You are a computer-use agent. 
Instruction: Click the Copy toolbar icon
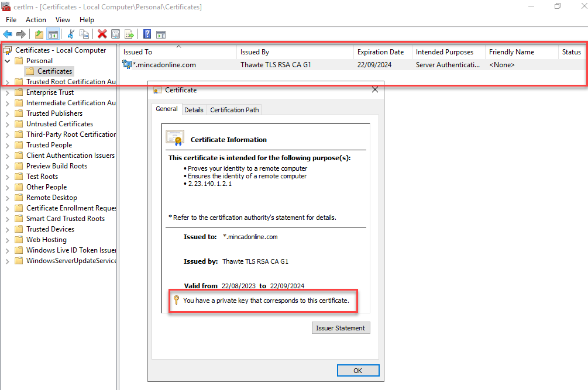85,34
